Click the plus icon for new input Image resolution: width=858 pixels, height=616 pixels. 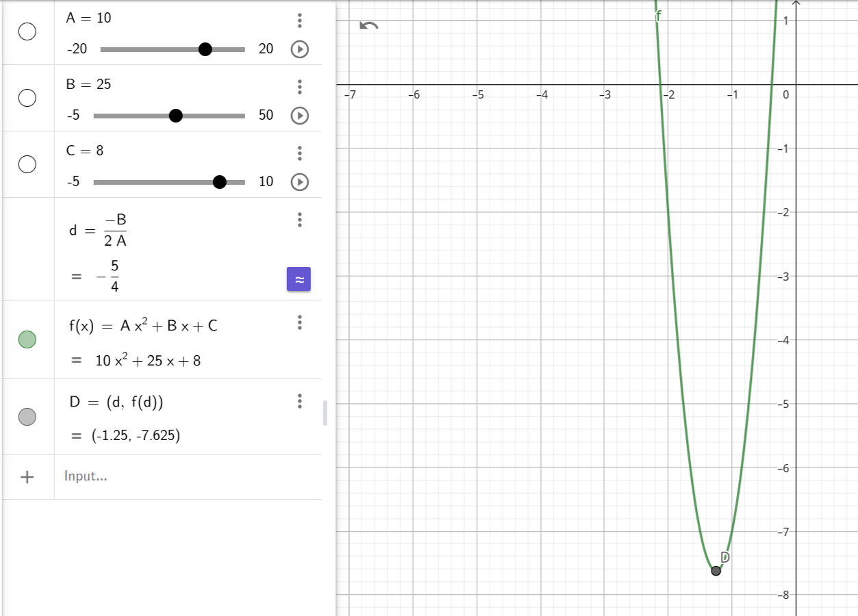[x=27, y=477]
